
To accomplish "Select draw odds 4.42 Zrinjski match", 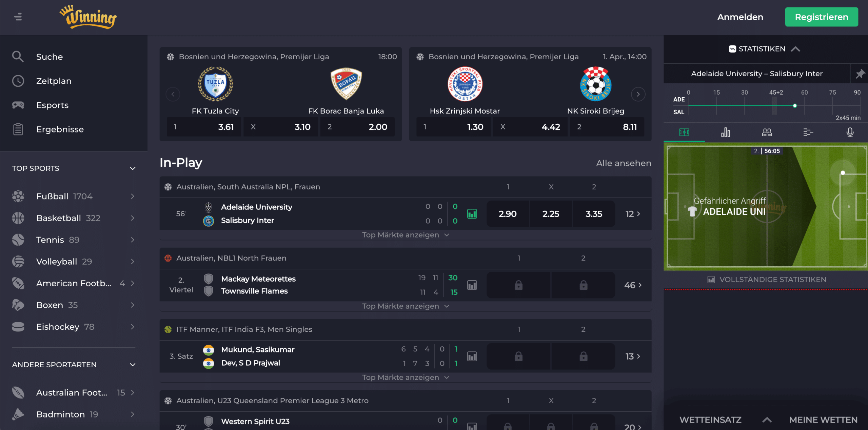I will tap(530, 127).
